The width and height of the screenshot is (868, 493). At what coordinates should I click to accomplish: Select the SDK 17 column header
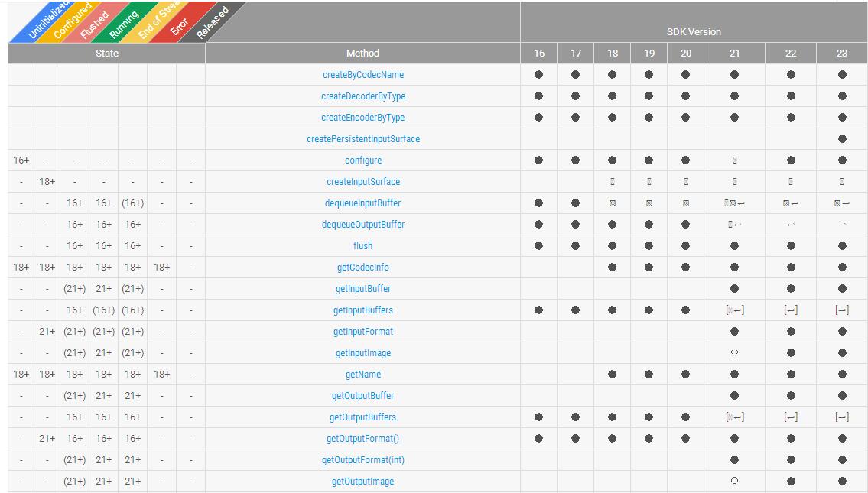(576, 53)
